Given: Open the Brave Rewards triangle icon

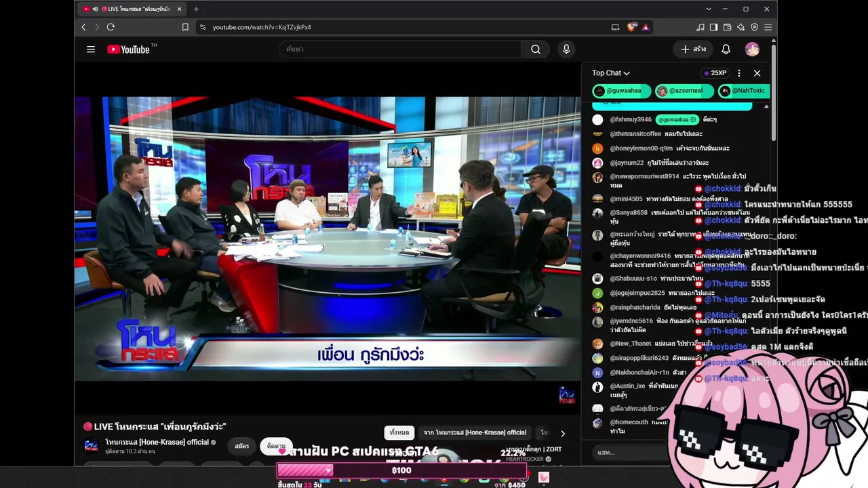Looking at the screenshot, I should tap(646, 27).
